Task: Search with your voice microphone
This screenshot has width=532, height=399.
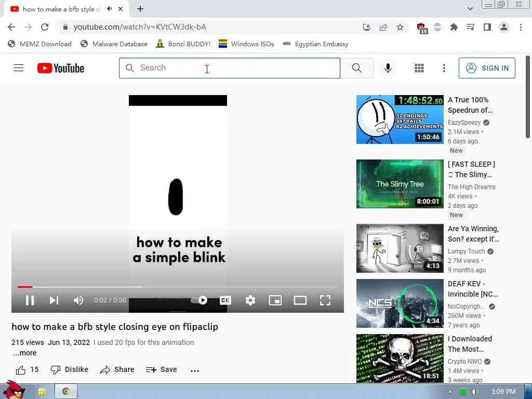Action: 388,68
